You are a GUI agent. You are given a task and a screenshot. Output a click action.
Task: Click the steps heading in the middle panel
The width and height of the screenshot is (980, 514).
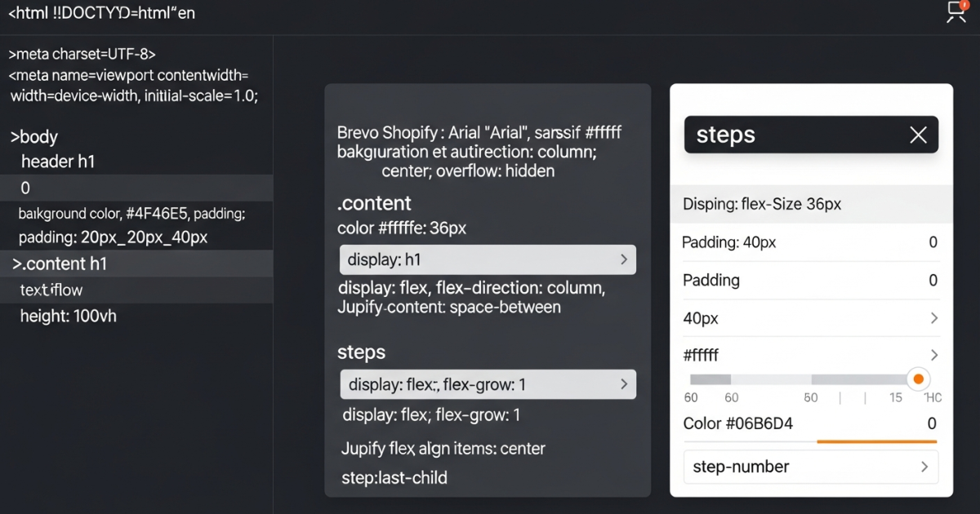362,352
